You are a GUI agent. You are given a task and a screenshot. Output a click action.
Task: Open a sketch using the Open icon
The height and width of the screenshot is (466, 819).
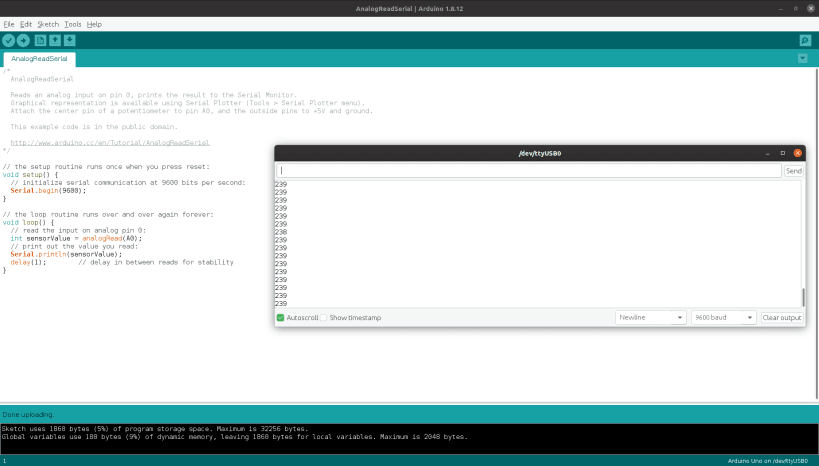(x=55, y=40)
